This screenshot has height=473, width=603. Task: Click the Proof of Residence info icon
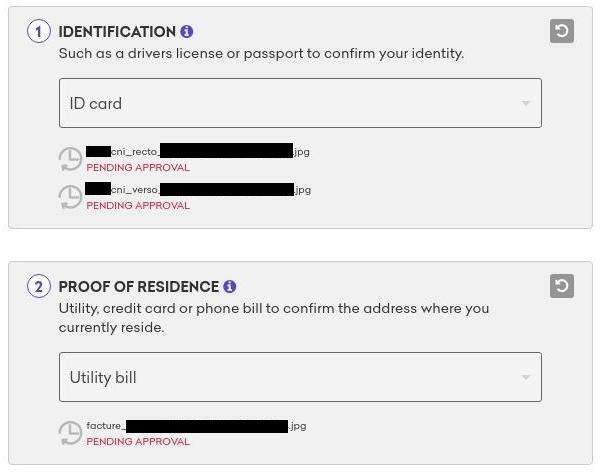(230, 287)
